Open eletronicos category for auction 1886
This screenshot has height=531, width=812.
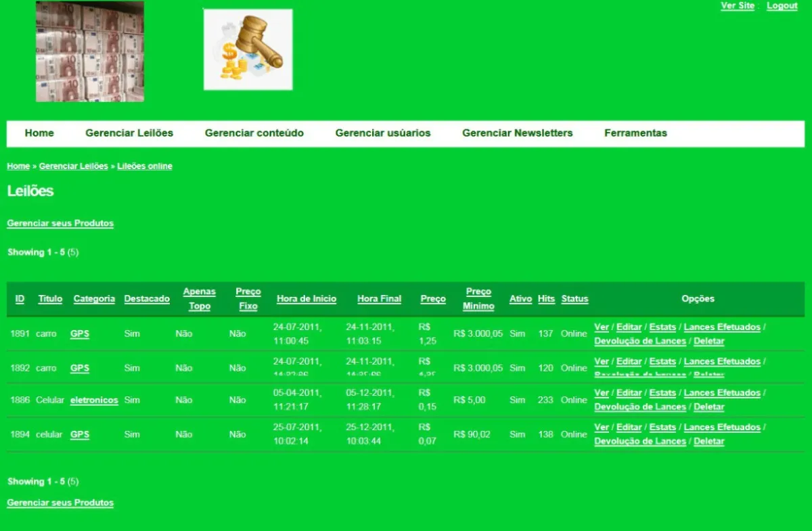tap(94, 400)
